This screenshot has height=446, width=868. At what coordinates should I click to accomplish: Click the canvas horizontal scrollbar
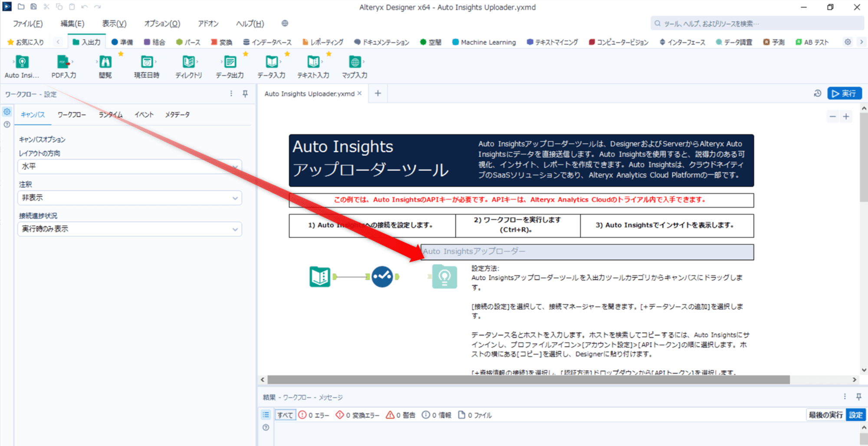[528, 380]
